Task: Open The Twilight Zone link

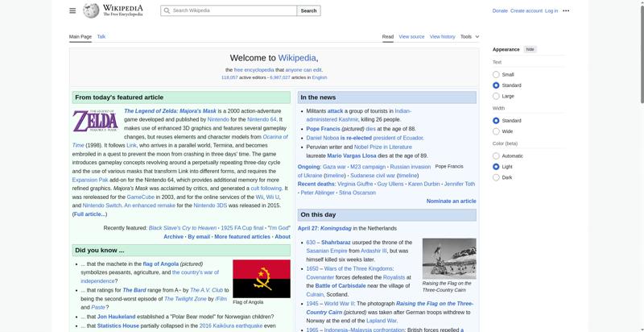Action: pos(185,299)
